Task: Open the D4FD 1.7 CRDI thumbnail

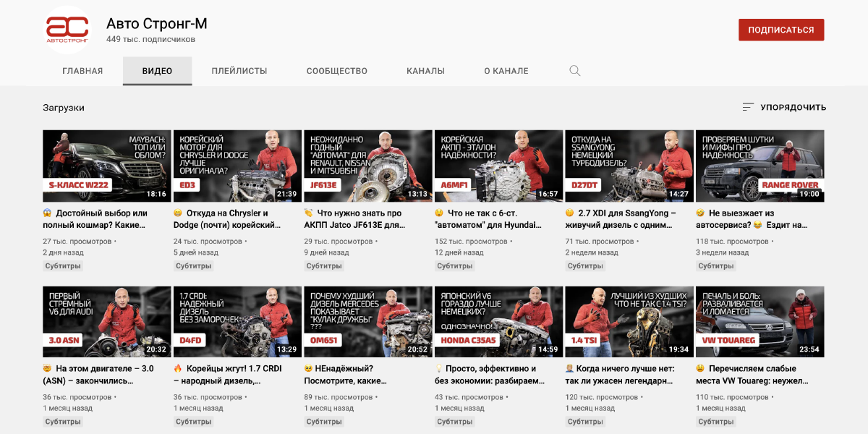Action: pos(237,322)
